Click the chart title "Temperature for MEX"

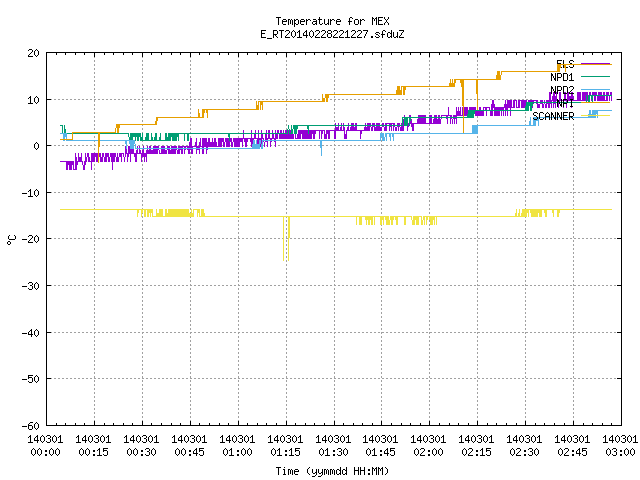click(332, 21)
